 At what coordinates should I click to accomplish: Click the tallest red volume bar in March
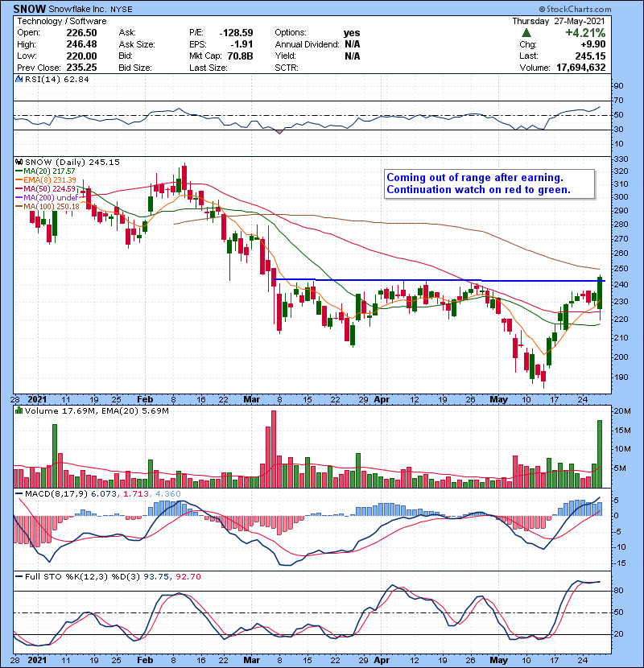(x=274, y=449)
